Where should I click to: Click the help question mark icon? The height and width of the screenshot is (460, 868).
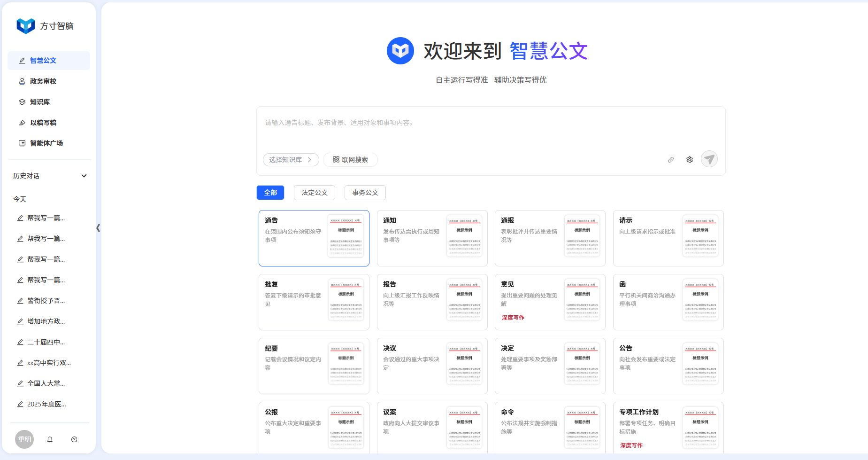74,439
